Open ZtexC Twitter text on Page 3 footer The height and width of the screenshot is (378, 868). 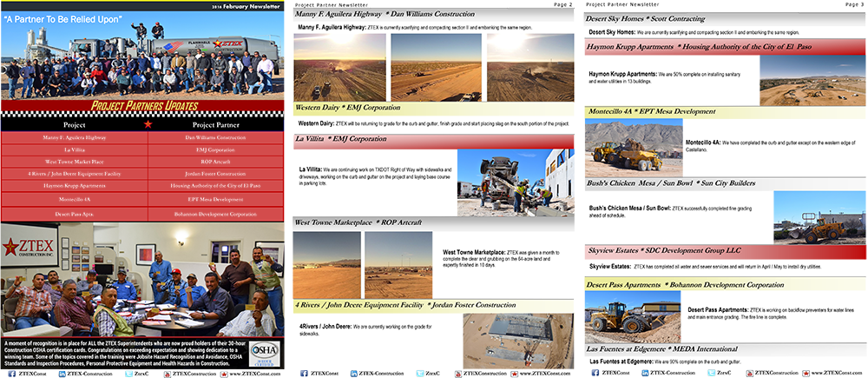tap(724, 373)
